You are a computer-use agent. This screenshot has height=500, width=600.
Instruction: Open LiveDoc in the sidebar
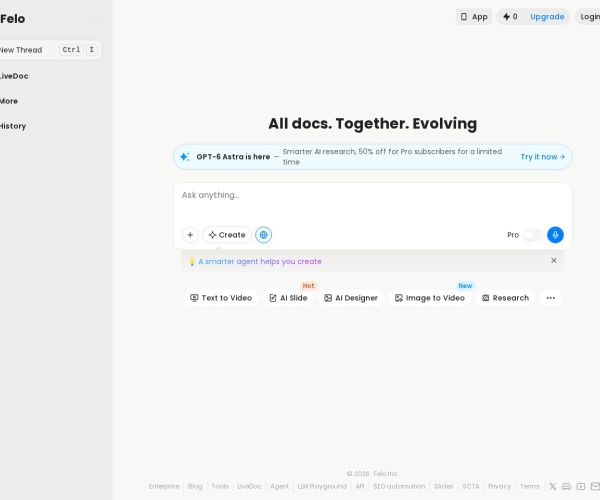(14, 76)
